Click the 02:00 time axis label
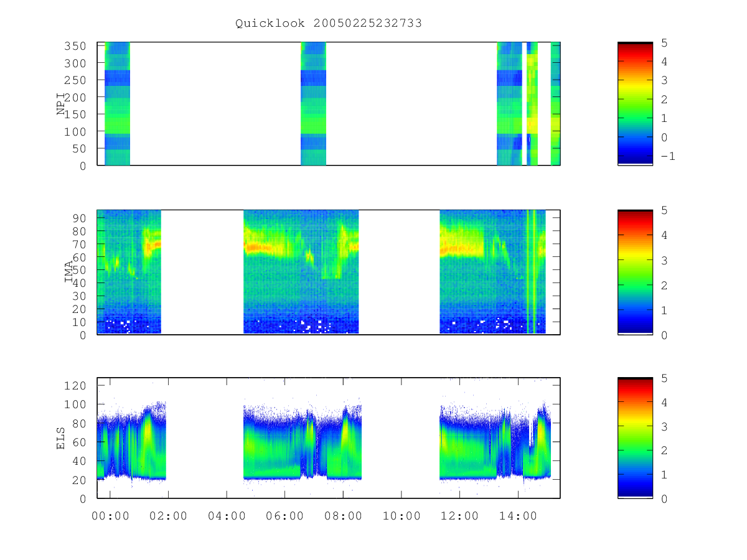The image size is (747, 560). (x=168, y=515)
